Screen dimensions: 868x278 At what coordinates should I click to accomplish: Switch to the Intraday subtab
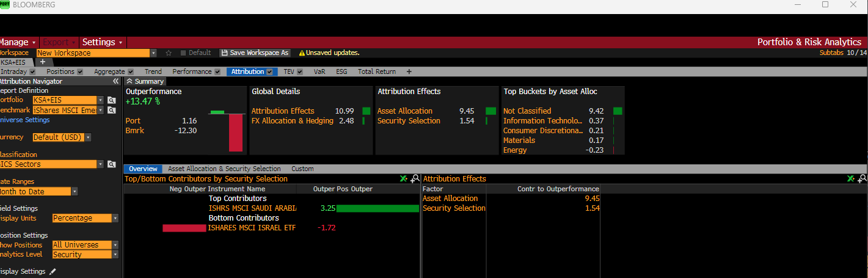[13, 71]
